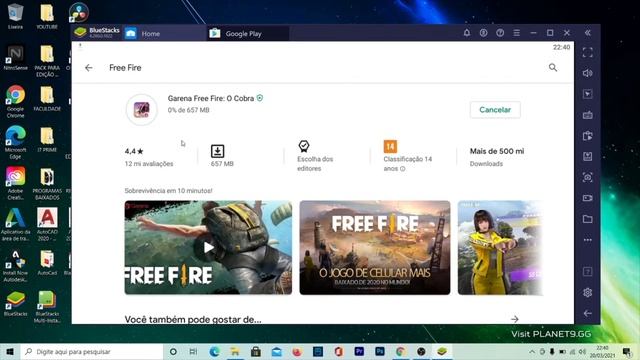The image size is (640, 360).
Task: Click the BlueStacks volume icon
Action: coord(588,73)
